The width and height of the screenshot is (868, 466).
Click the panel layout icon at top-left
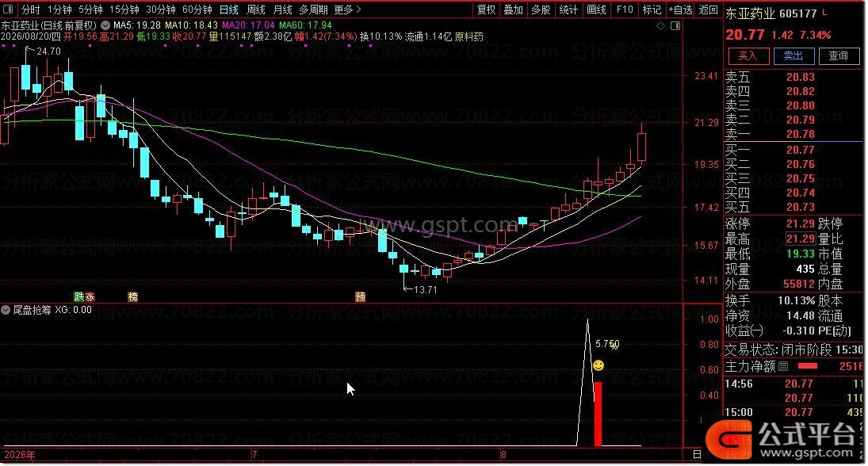pos(8,10)
